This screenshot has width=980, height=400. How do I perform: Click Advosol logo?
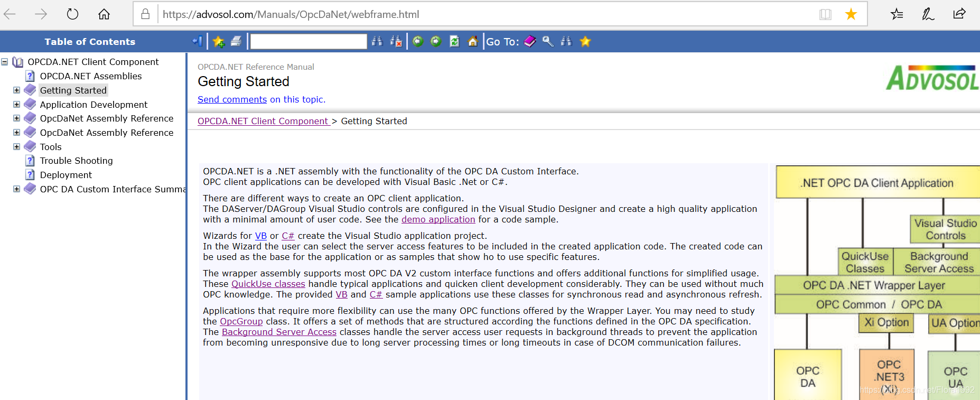[x=932, y=78]
